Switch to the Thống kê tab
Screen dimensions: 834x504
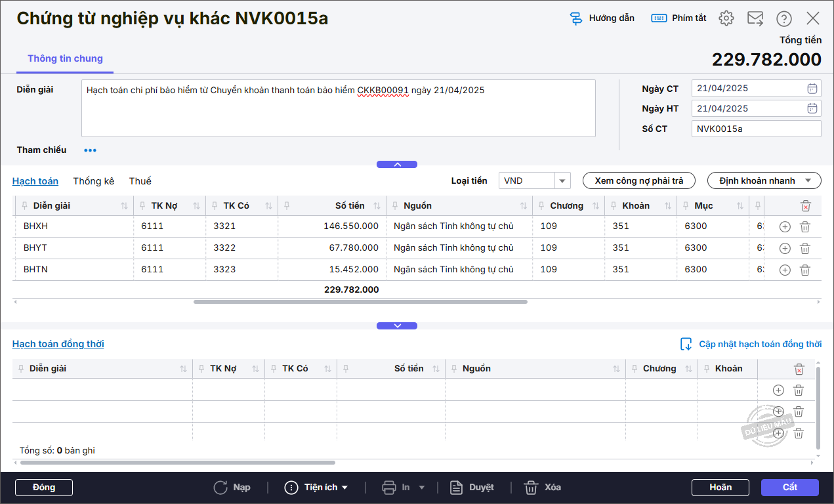93,181
